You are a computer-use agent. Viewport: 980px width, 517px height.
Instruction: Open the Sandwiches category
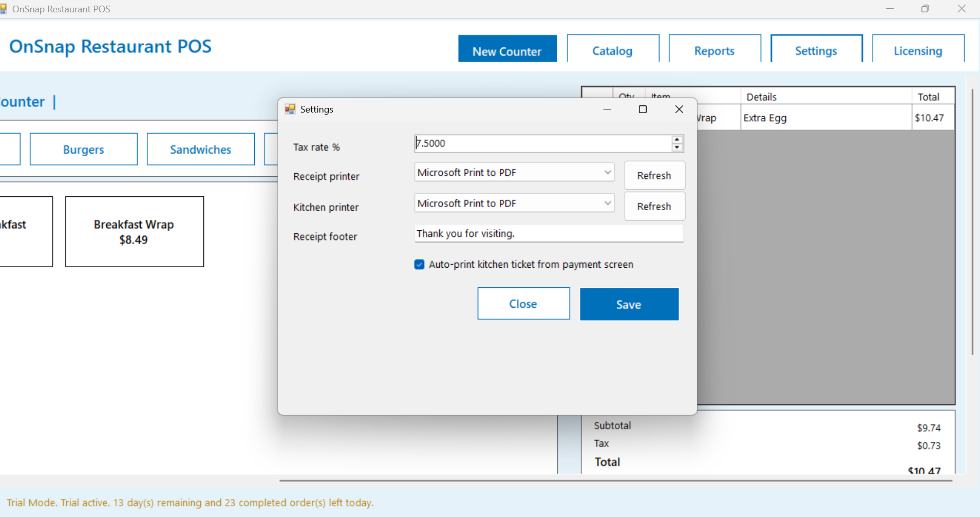[x=200, y=149]
